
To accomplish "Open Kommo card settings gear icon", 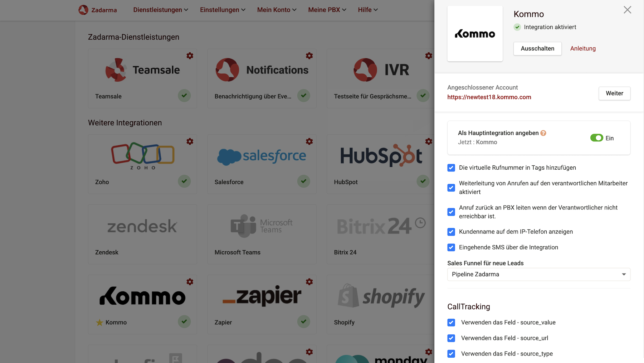I will click(x=190, y=282).
